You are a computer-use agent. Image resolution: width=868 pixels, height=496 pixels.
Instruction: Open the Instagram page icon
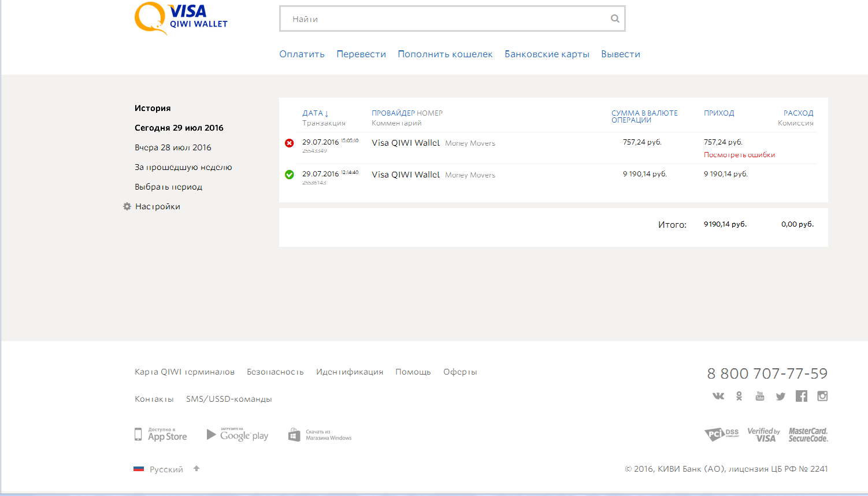pos(822,396)
